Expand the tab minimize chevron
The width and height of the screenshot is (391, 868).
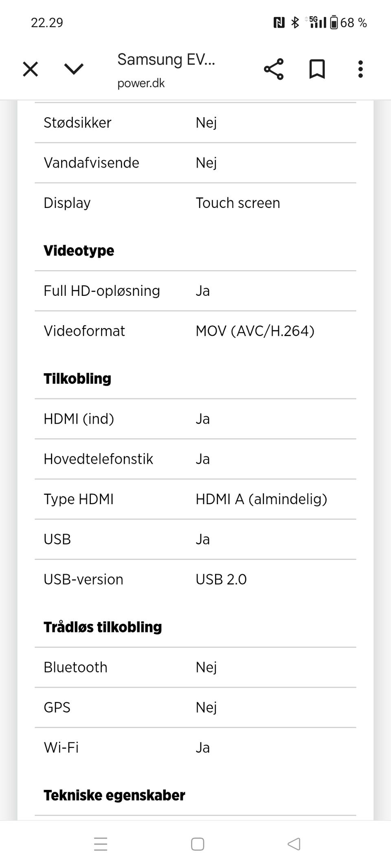tap(74, 69)
